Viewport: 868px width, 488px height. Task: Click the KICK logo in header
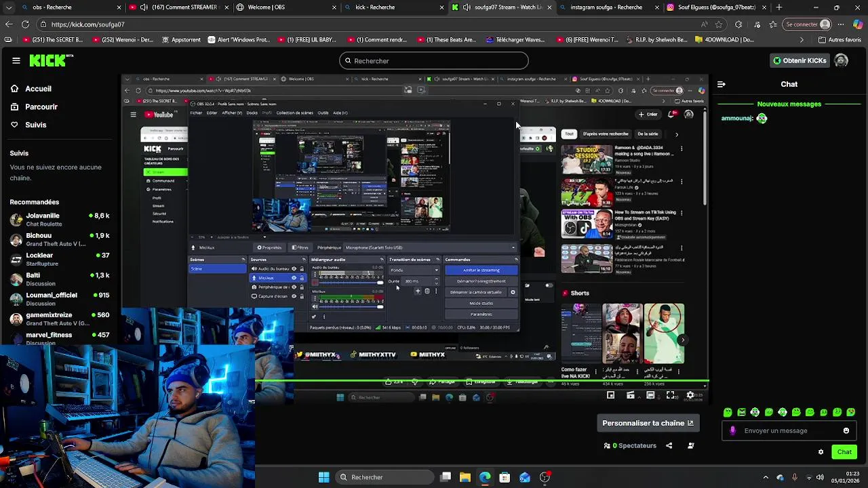point(51,60)
